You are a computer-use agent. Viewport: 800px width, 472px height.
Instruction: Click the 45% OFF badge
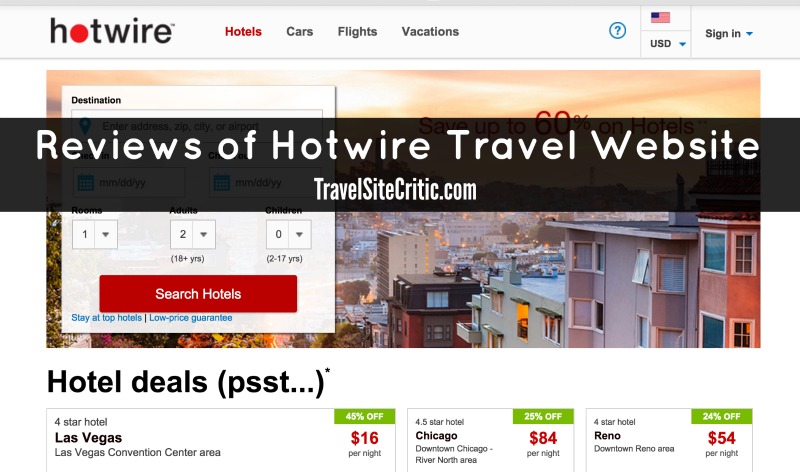click(x=364, y=416)
